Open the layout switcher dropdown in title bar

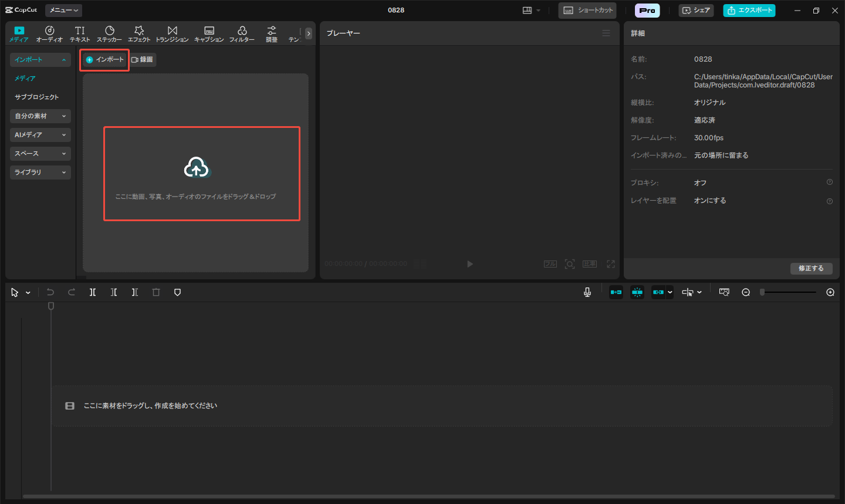click(x=532, y=10)
